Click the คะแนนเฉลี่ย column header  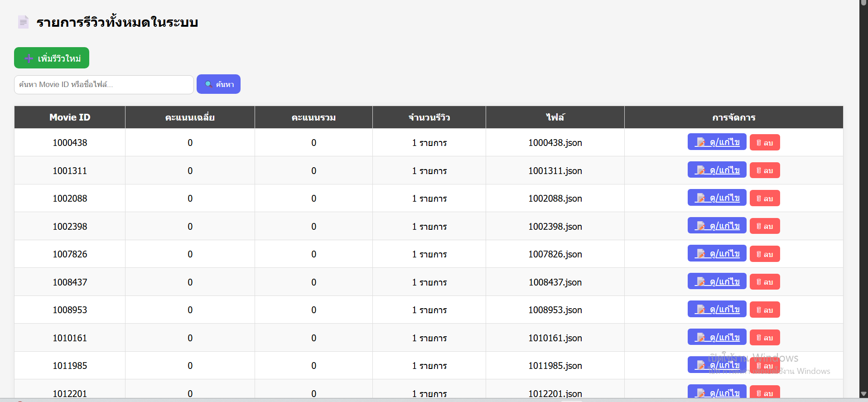point(190,117)
